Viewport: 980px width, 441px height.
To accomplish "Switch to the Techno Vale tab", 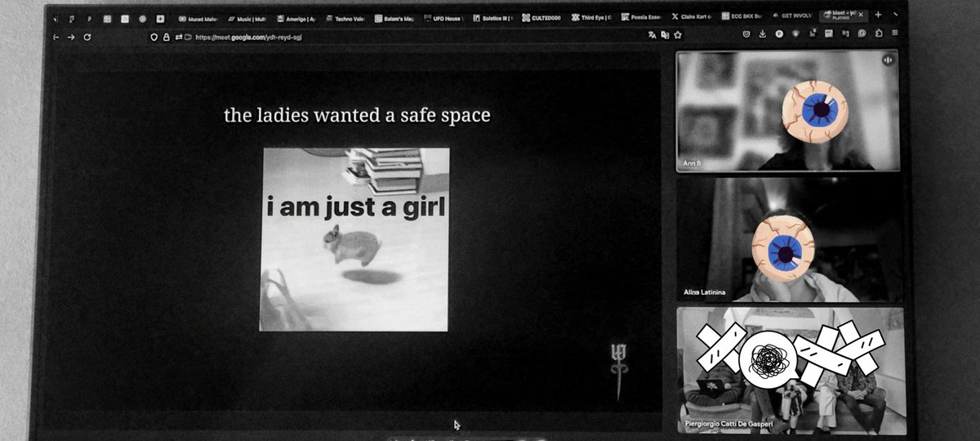I will (x=345, y=18).
